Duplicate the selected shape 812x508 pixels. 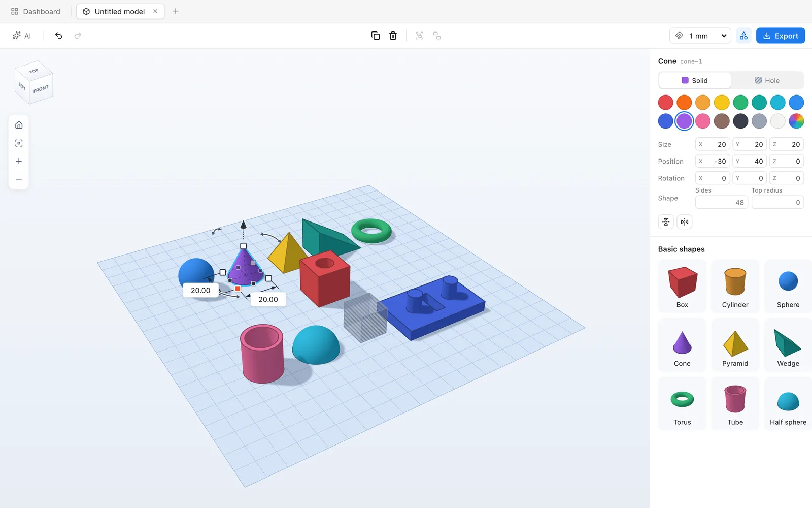[376, 36]
